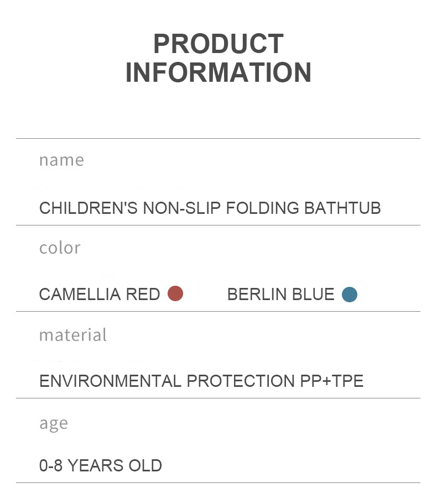Viewport: 437px width, 504px height.
Task: Click the BERLIN BLUE text label
Action: tap(280, 295)
